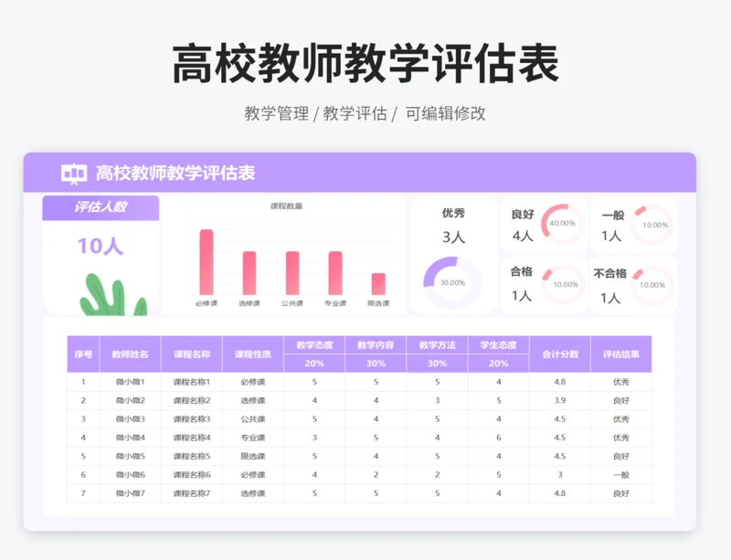
Task: Click the 专业课 cell in 微小微4 row
Action: [253, 438]
